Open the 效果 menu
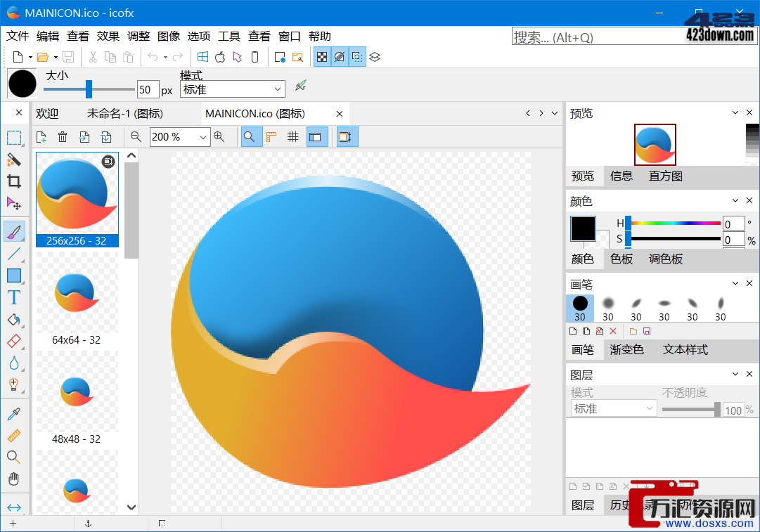The height and width of the screenshot is (532, 760). (x=108, y=37)
